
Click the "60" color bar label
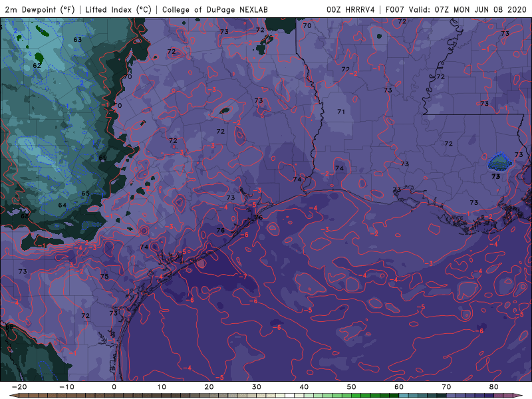(x=399, y=387)
